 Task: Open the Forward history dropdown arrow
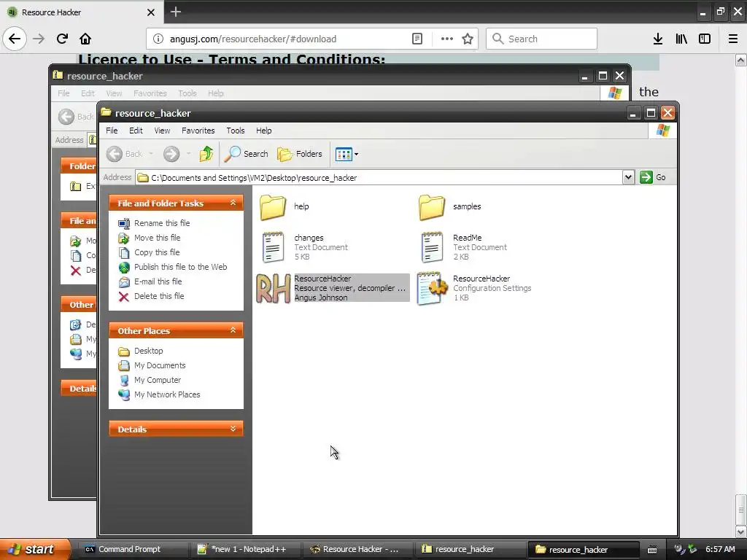tap(189, 154)
